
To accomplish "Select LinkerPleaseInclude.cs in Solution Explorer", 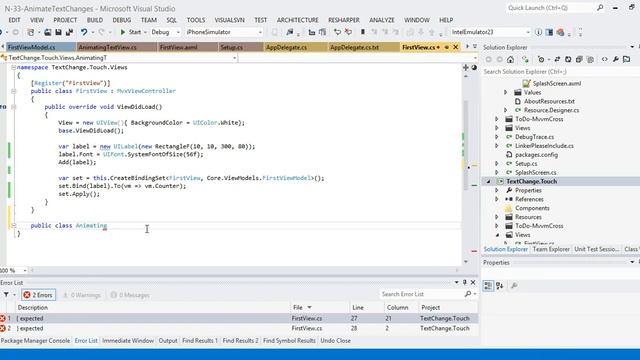I will [x=544, y=146].
